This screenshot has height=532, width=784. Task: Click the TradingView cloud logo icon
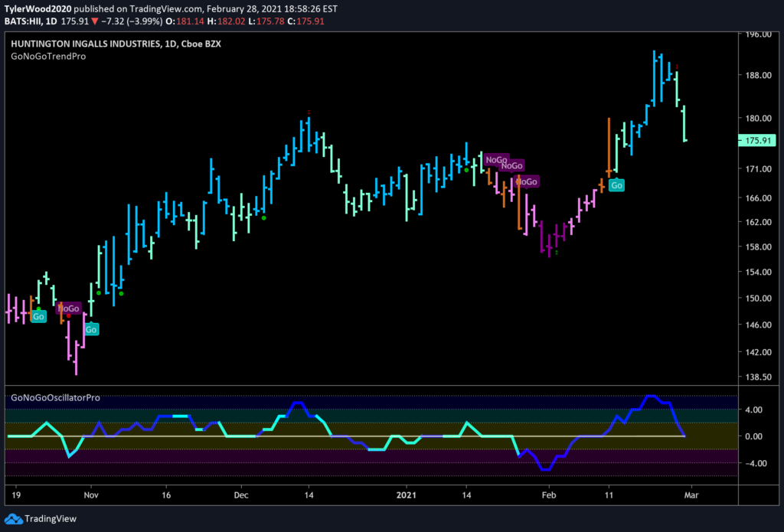[13, 518]
